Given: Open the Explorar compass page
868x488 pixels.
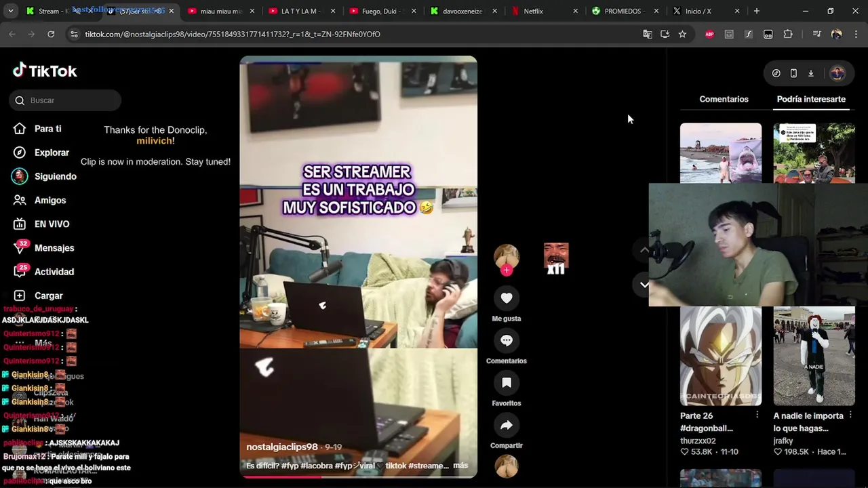Looking at the screenshot, I should tap(41, 152).
